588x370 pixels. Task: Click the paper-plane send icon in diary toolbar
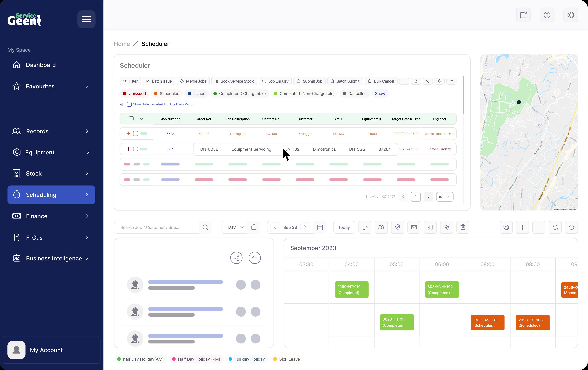[x=446, y=227]
